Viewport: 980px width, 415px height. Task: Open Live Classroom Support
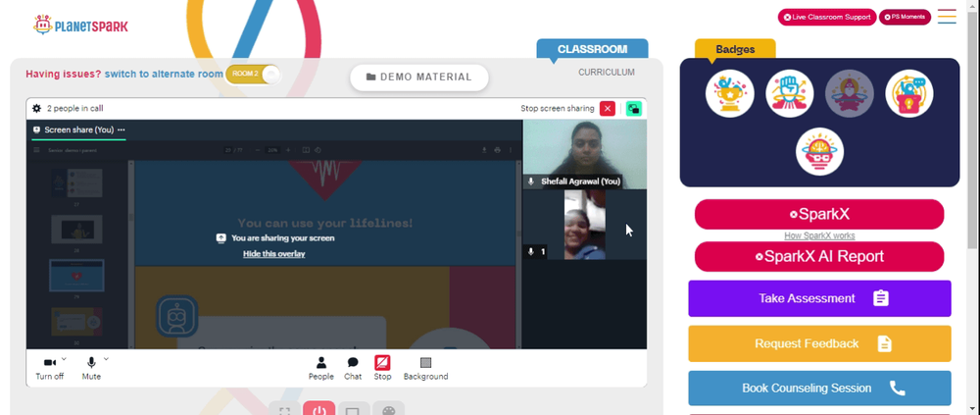click(x=827, y=17)
